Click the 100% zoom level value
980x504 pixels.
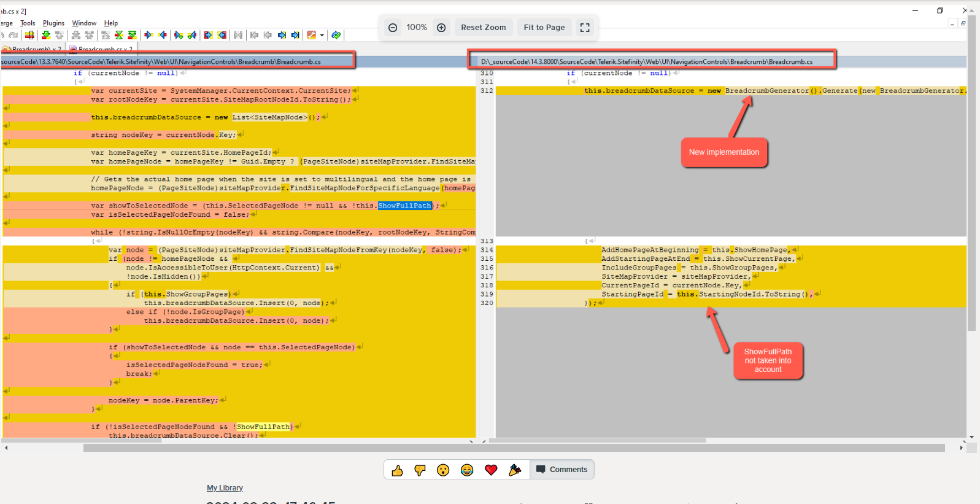click(417, 28)
